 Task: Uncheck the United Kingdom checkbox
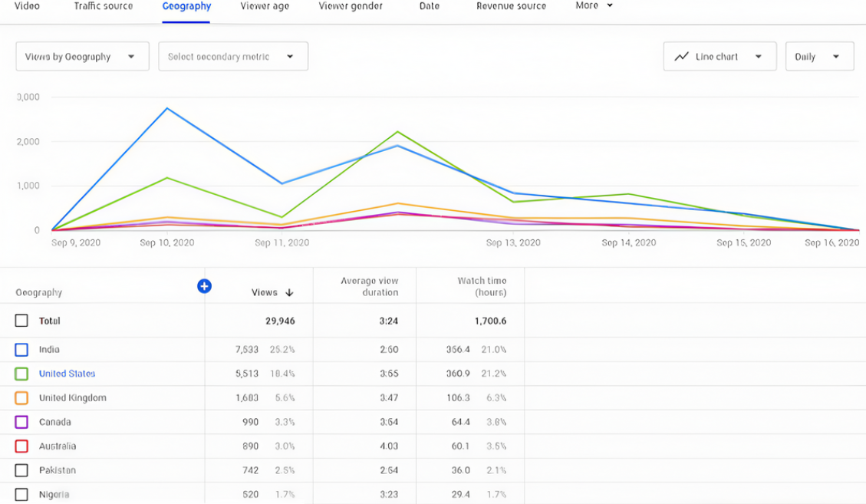pos(21,398)
